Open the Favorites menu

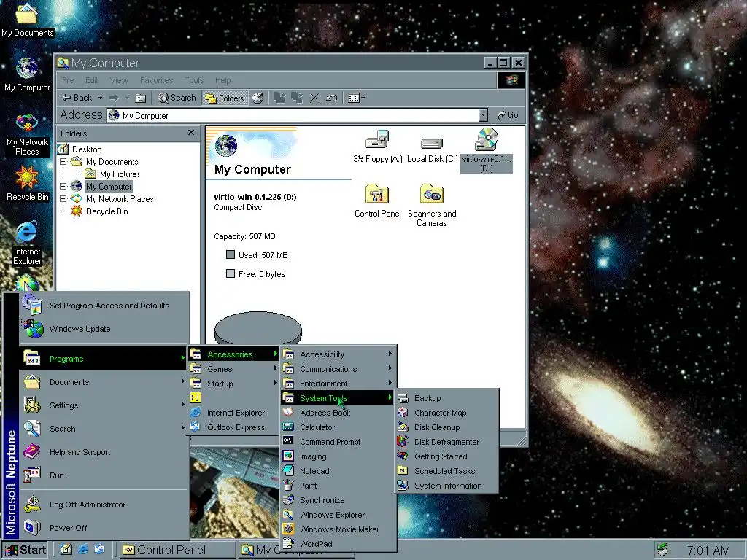[156, 80]
